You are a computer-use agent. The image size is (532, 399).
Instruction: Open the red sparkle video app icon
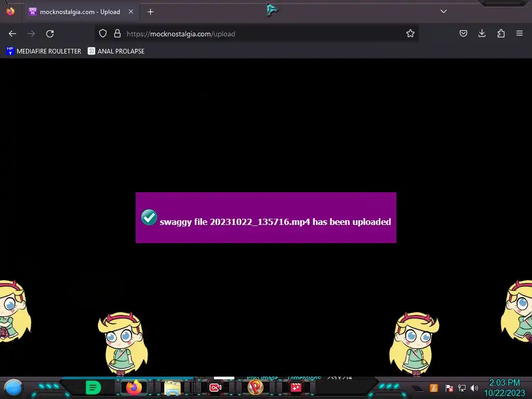(296, 388)
